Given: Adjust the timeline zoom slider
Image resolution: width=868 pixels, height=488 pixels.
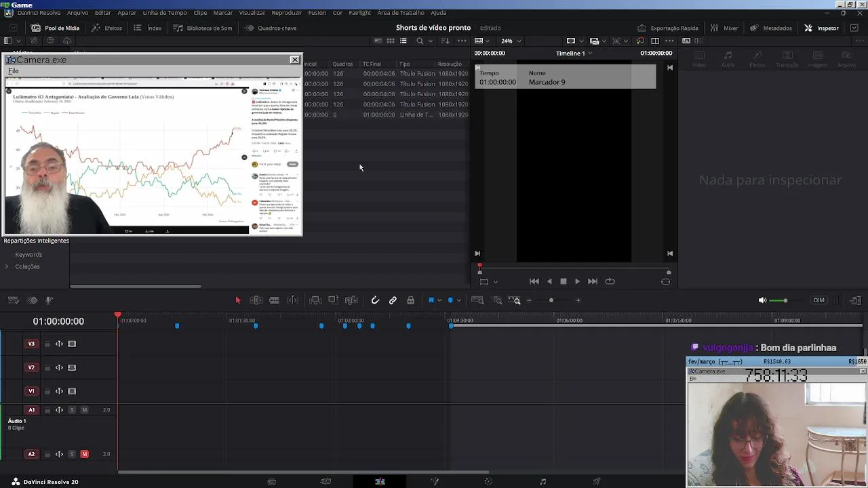Looking at the screenshot, I should coord(551,300).
